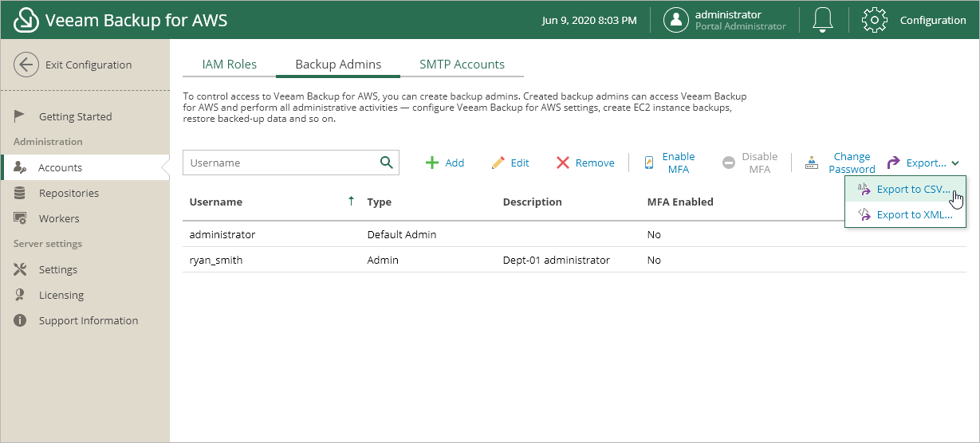Click the date Jun 9, 2020 8:03 PM
The height and width of the screenshot is (443, 980).
589,20
